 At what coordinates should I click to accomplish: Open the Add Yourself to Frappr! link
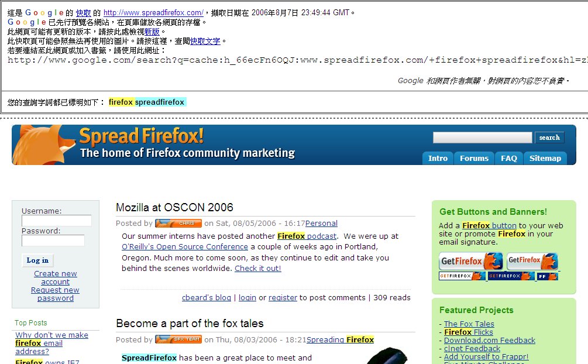[486, 357]
